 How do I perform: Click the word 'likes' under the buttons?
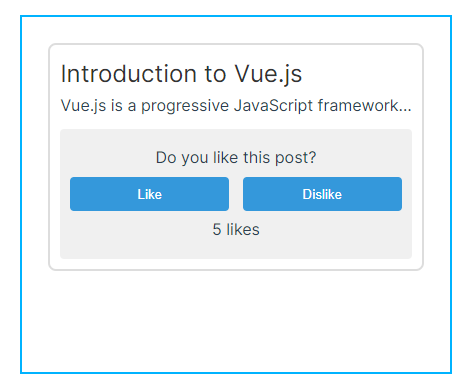pyautogui.click(x=243, y=230)
